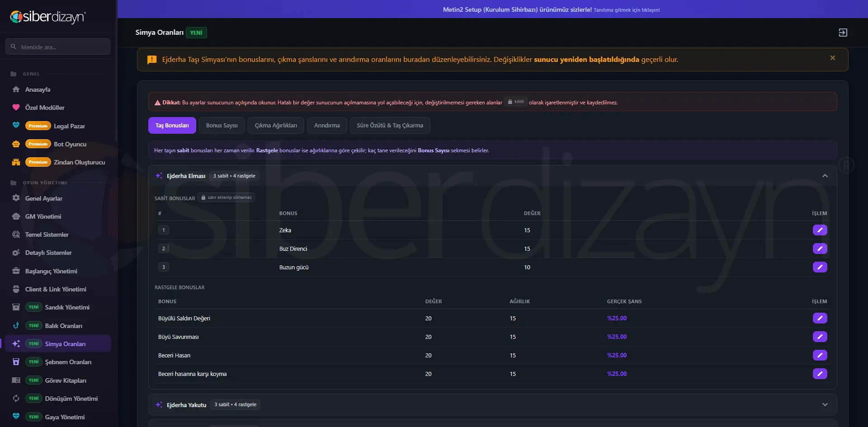868x427 pixels.
Task: Open the Çıkma Ağırlıkları tab
Action: [x=276, y=126]
